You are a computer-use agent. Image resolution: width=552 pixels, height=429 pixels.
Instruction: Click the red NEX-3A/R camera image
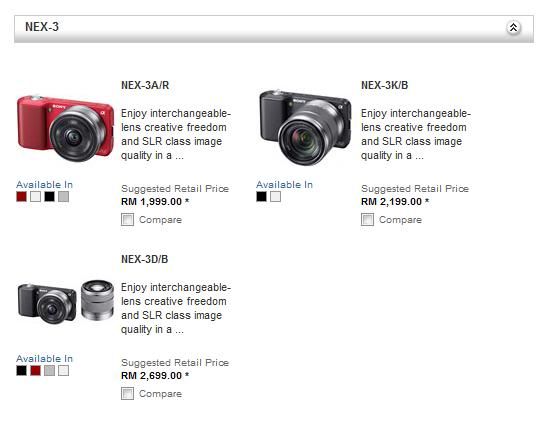65,127
